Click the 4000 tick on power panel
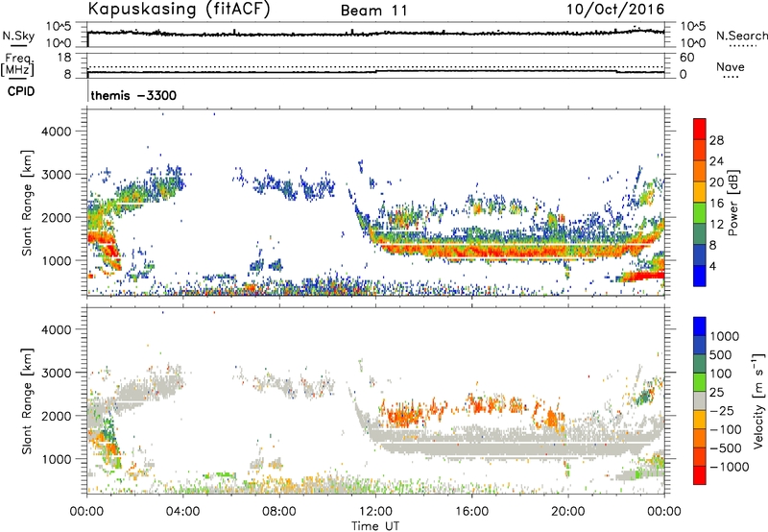The width and height of the screenshot is (768, 532). (56, 132)
